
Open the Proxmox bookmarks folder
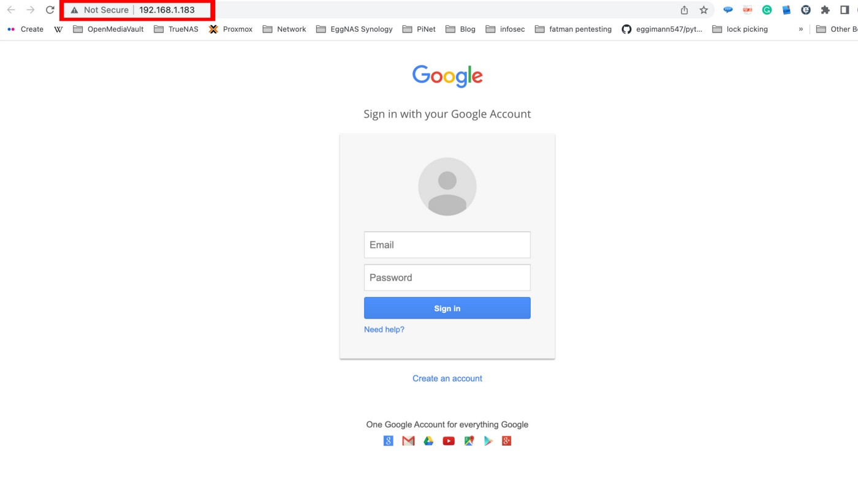(x=230, y=29)
